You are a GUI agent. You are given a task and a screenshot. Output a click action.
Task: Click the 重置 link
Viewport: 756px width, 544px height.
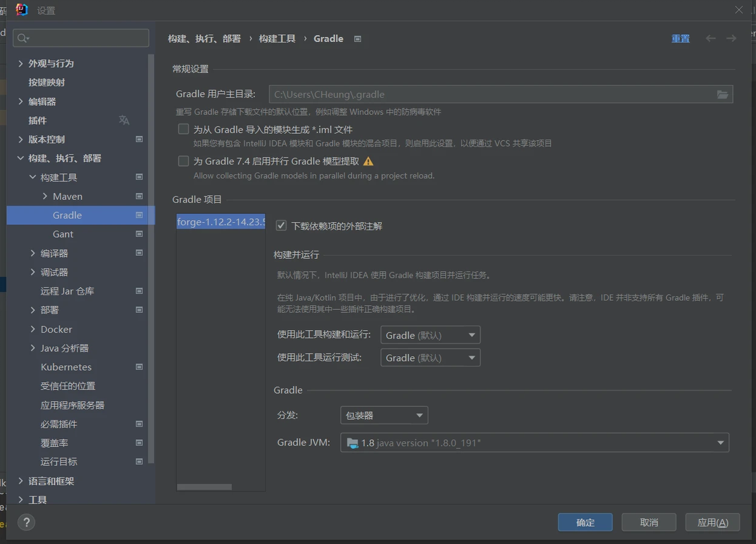681,39
